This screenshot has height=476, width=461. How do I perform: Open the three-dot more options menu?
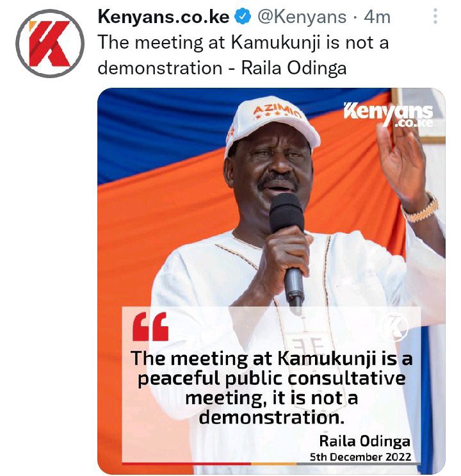click(x=435, y=16)
